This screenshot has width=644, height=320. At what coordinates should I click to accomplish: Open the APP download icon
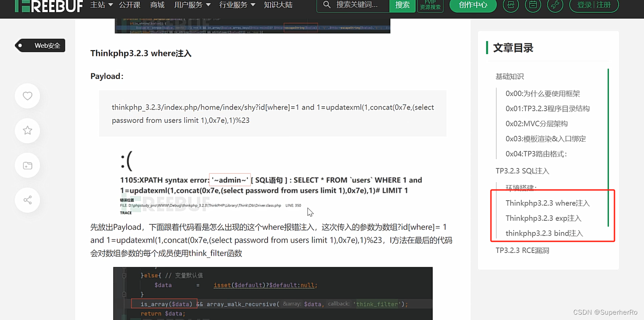pyautogui.click(x=511, y=5)
